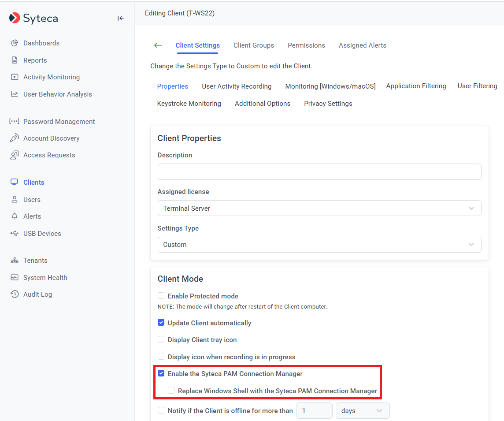This screenshot has height=421, width=504.
Task: Switch to the Permissions tab
Action: click(306, 45)
